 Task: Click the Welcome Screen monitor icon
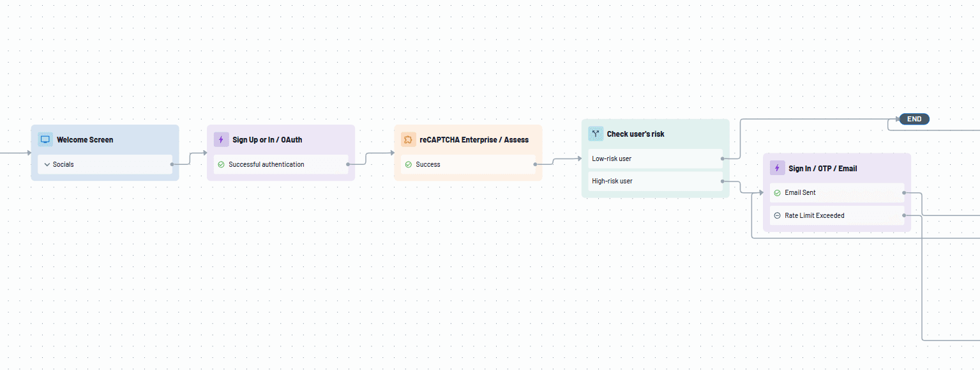(x=45, y=139)
